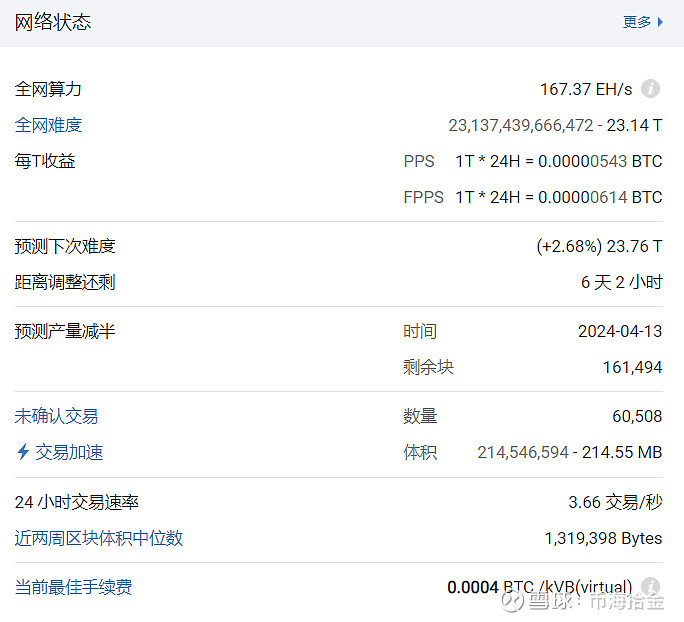Click the PPS label
This screenshot has height=622, width=684.
coord(419,161)
